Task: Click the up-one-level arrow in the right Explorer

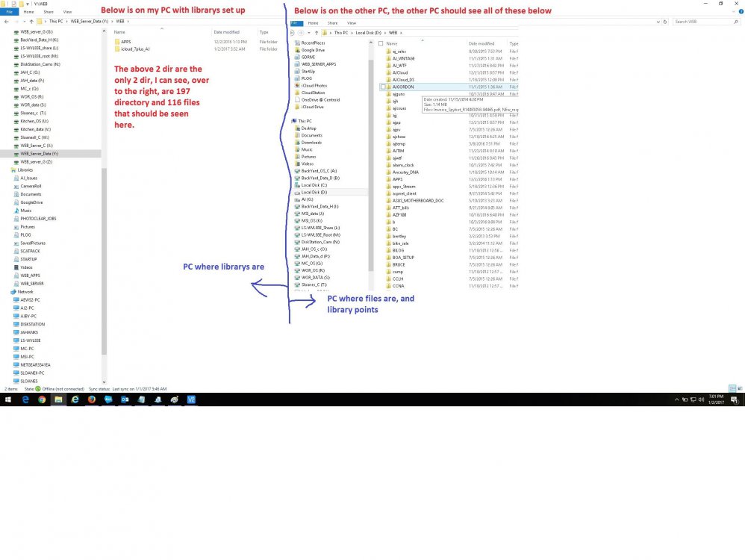Action: coord(316,33)
